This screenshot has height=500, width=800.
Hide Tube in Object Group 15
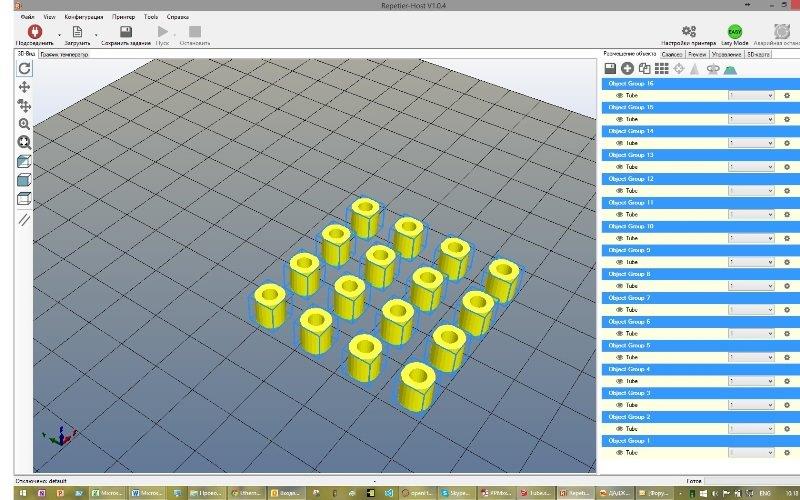(619, 119)
